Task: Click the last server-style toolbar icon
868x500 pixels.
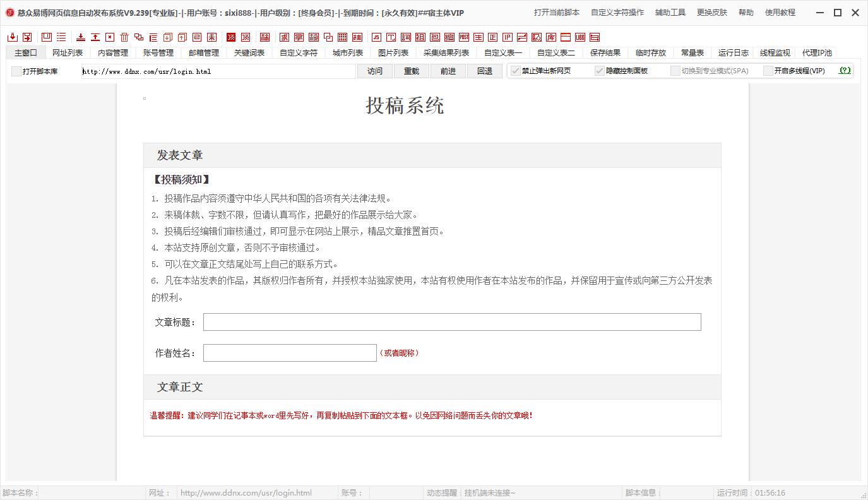Action: [x=595, y=37]
